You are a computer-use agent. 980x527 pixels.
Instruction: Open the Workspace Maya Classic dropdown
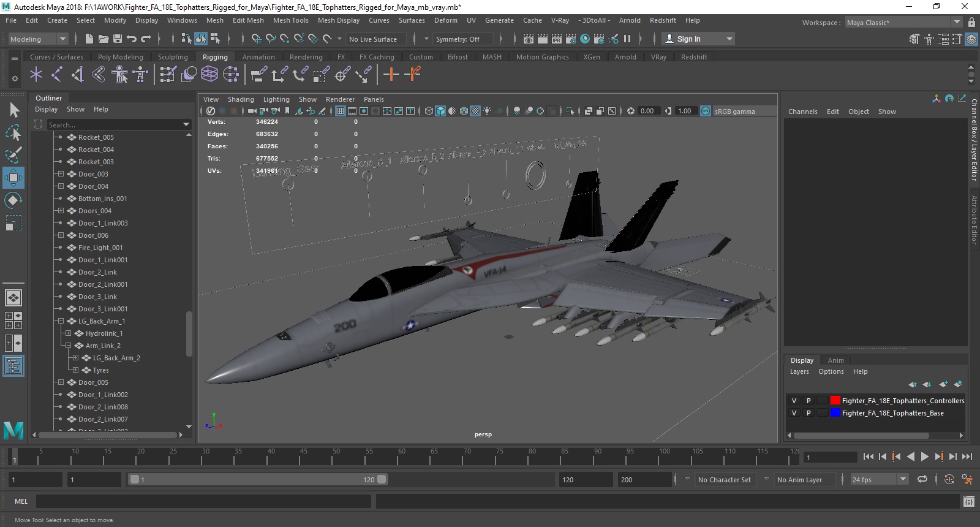click(x=903, y=23)
